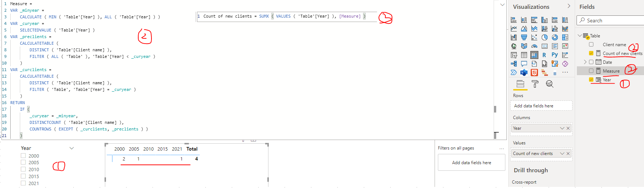Tick the 2015 checkbox in Year slicer
This screenshot has width=644, height=188.
tap(23, 176)
